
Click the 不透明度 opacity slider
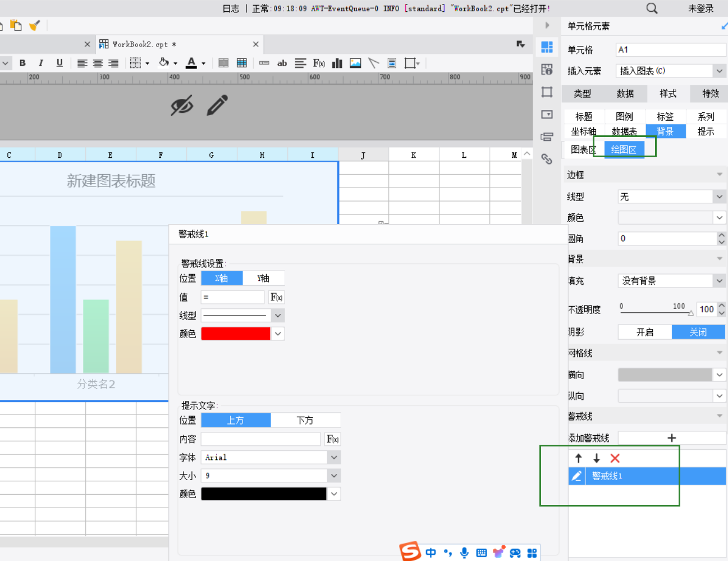click(x=656, y=312)
